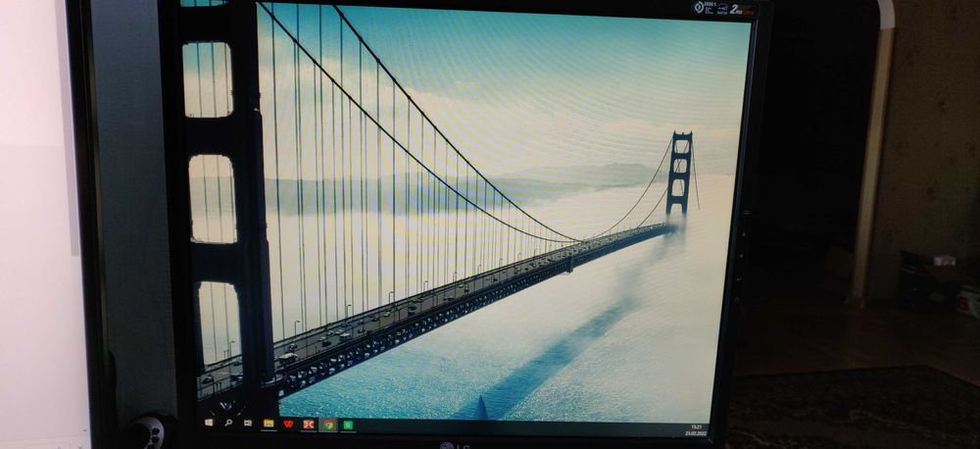Open taskbar search magnifier
Screen dimensions: 980x449
click(228, 423)
